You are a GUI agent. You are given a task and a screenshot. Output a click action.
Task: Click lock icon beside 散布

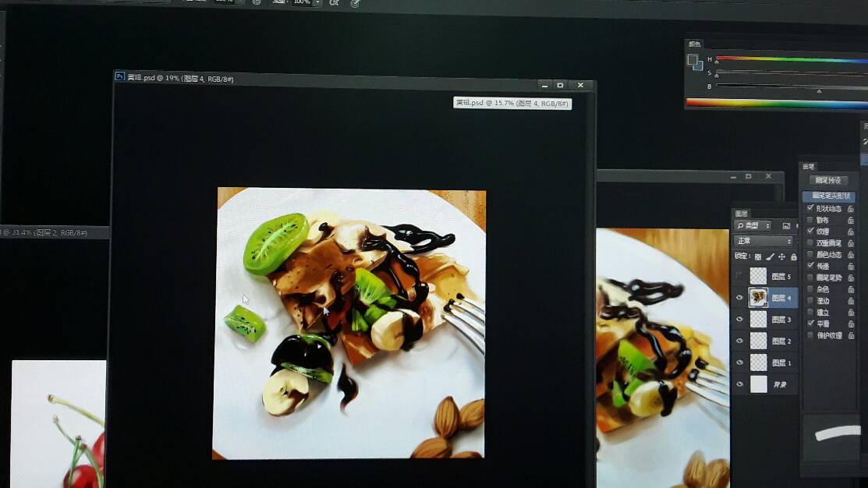click(850, 220)
